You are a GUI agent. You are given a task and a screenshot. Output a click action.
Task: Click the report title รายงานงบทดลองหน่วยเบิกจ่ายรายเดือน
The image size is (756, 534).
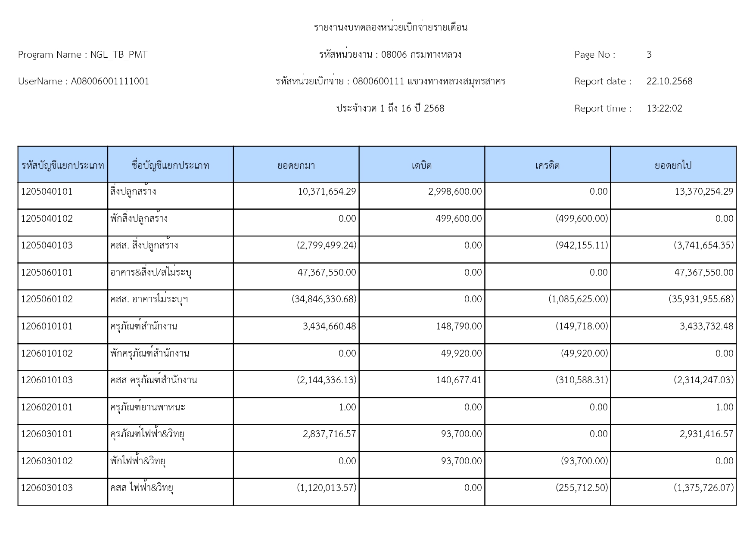pos(390,28)
